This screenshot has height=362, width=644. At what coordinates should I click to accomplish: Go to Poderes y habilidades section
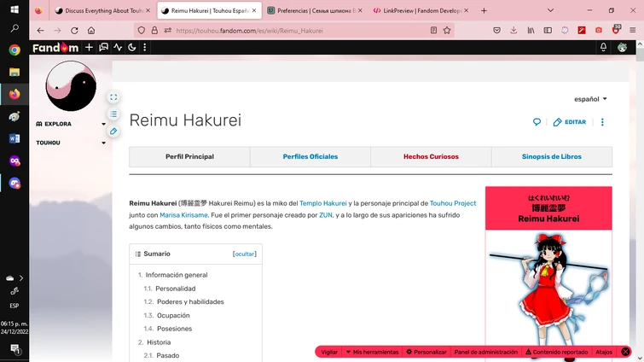pos(190,301)
